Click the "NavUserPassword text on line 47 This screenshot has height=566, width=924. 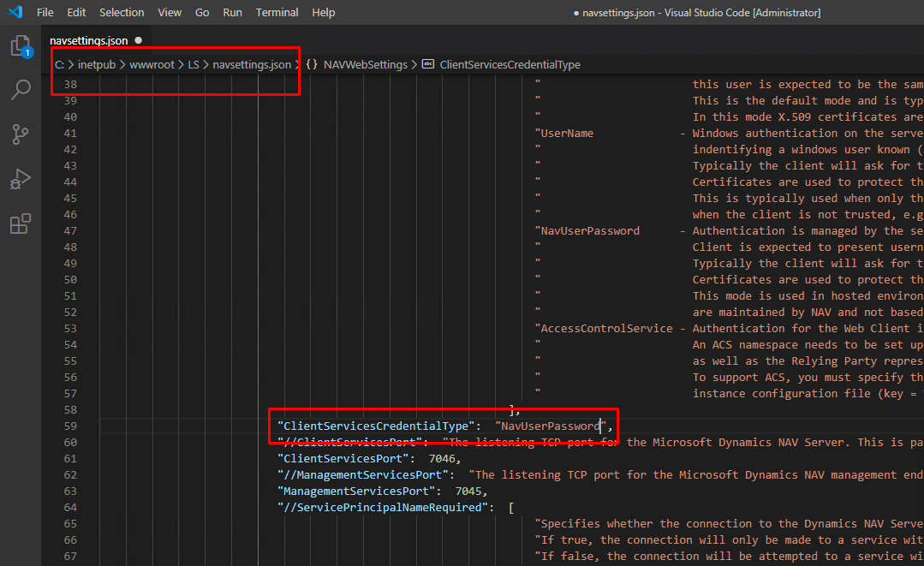587,231
